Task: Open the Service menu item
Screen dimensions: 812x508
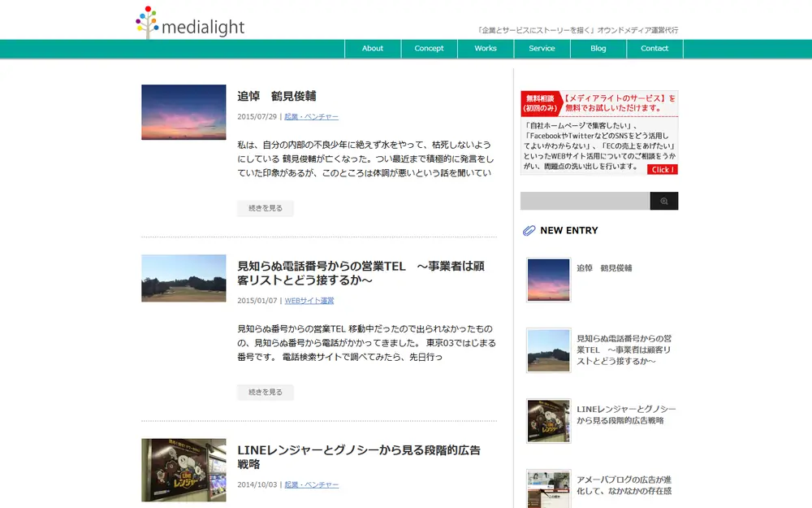Action: coord(542,49)
